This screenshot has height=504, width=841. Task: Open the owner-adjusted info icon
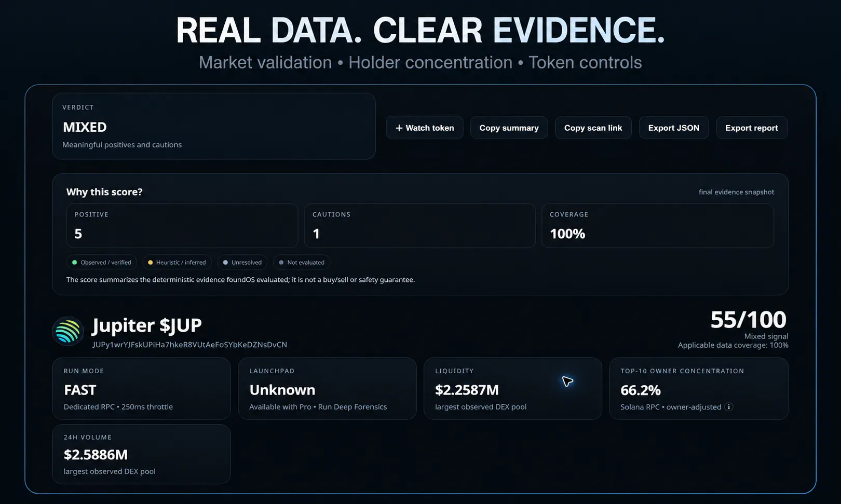coord(729,407)
